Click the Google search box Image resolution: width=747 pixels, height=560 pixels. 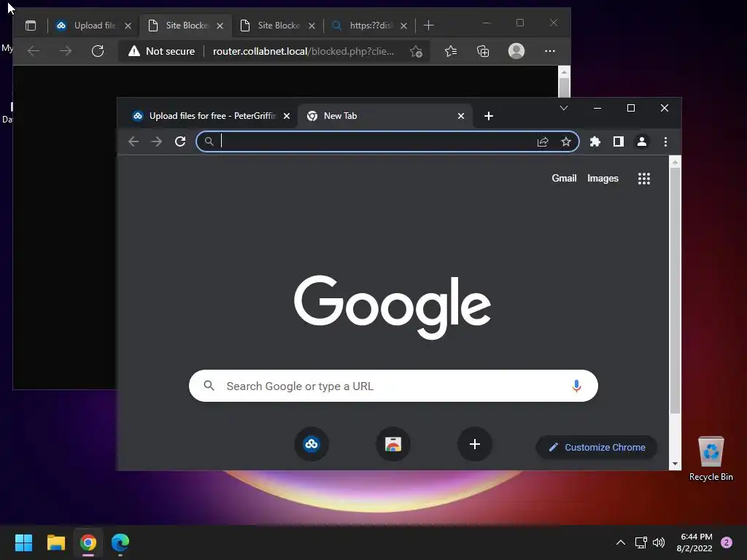(x=393, y=386)
